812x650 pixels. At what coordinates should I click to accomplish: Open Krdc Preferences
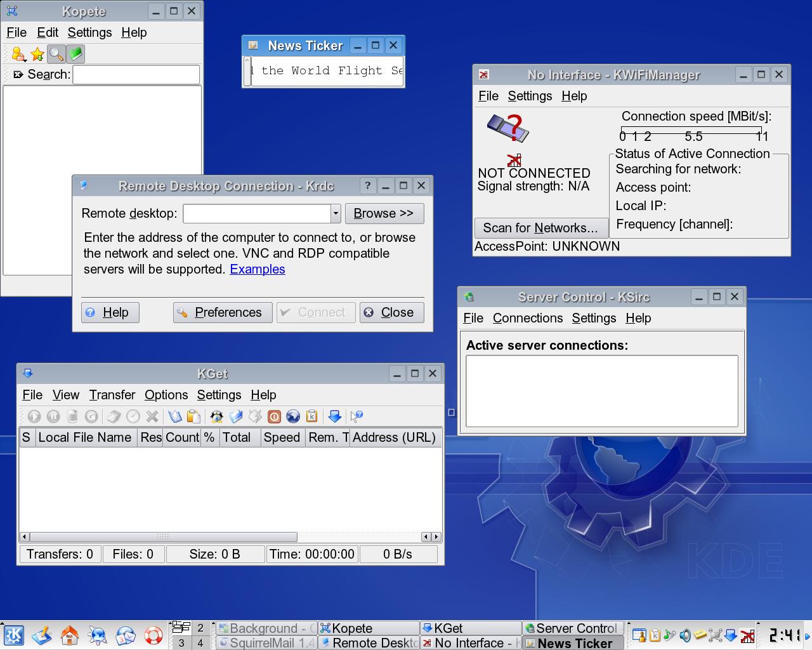click(223, 312)
